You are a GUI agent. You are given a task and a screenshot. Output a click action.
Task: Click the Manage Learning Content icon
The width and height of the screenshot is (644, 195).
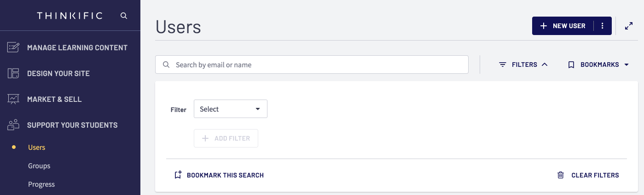point(13,47)
